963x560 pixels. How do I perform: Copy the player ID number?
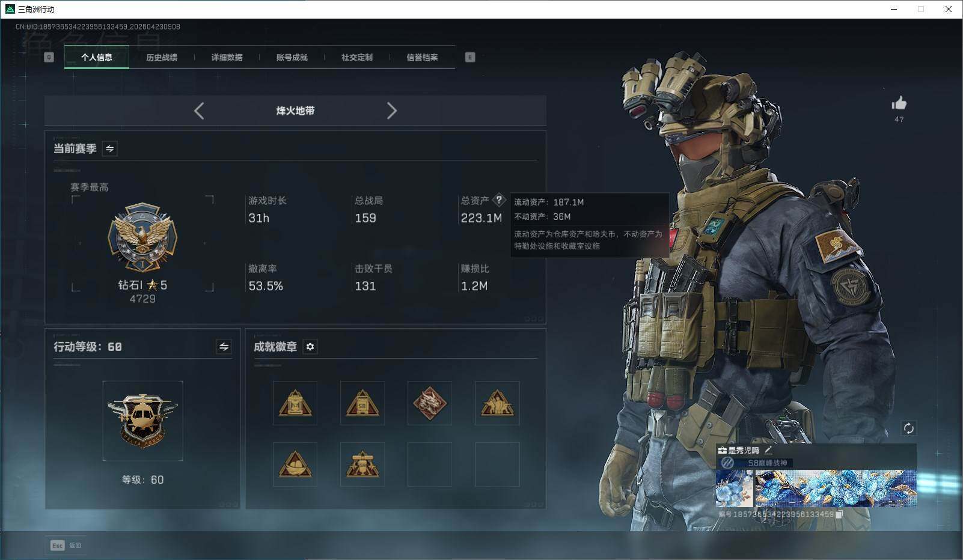(x=839, y=515)
